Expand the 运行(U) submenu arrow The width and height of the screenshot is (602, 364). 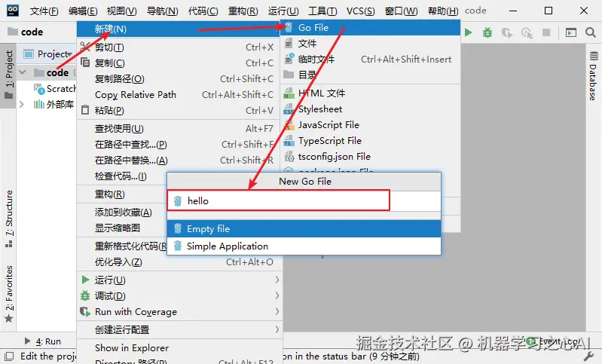pyautogui.click(x=277, y=280)
